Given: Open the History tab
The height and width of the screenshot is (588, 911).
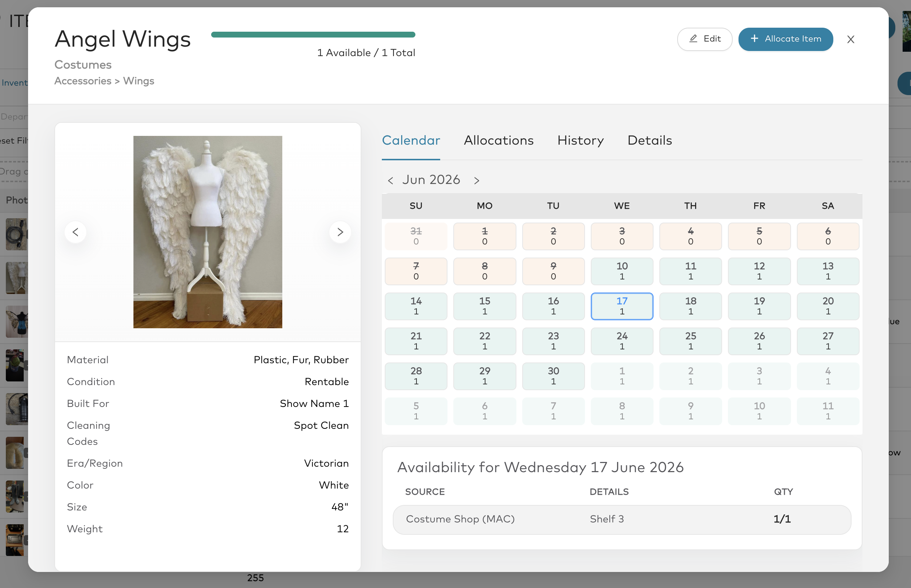Looking at the screenshot, I should tap(581, 141).
